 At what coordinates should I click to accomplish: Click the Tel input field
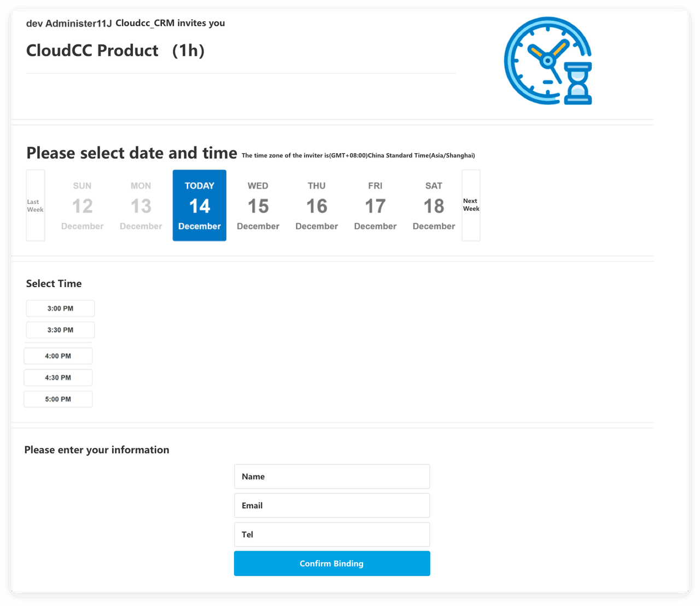tap(332, 535)
